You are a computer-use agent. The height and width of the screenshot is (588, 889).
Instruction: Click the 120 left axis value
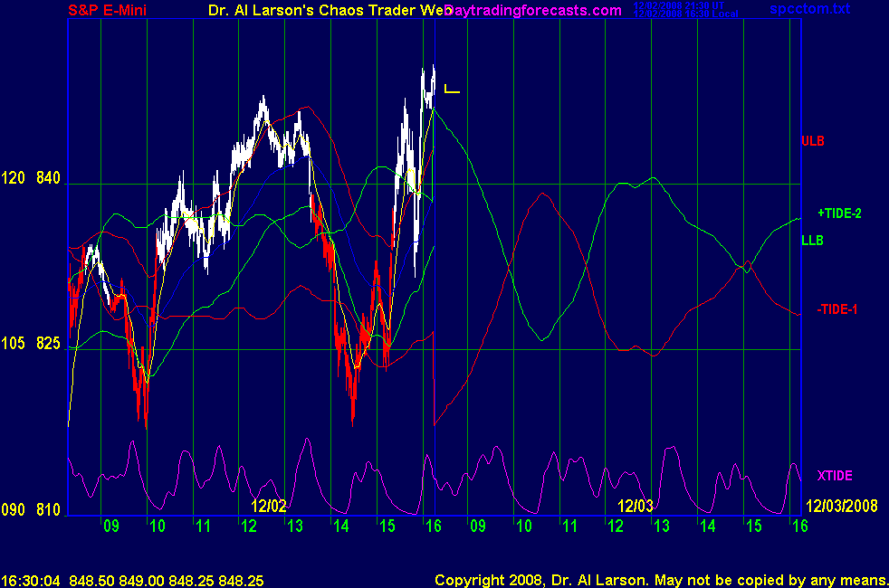coord(14,178)
